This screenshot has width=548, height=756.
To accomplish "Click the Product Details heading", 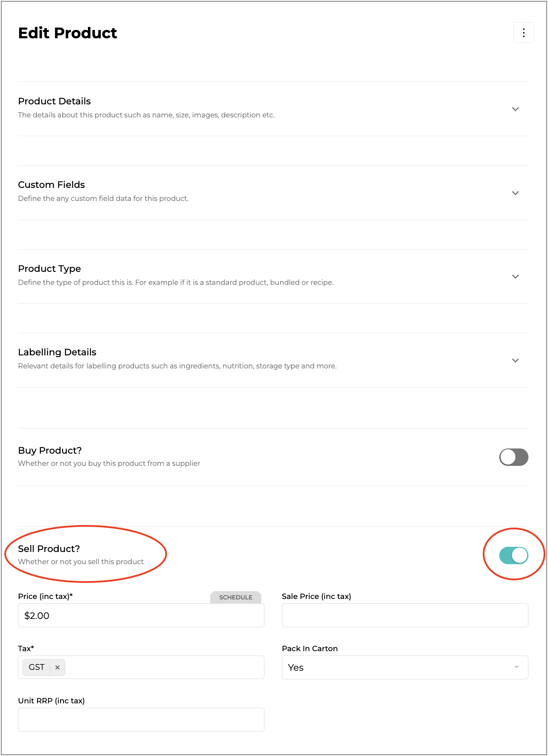I will pos(54,101).
